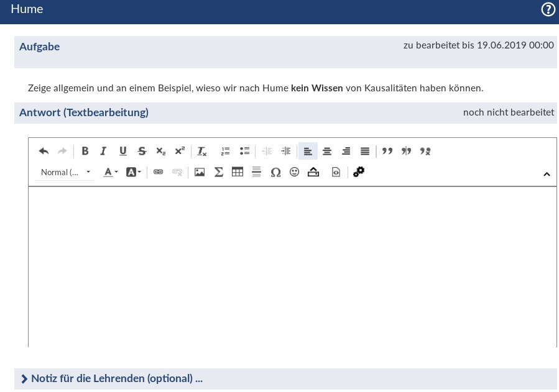Toggle bold formatting

pyautogui.click(x=85, y=151)
